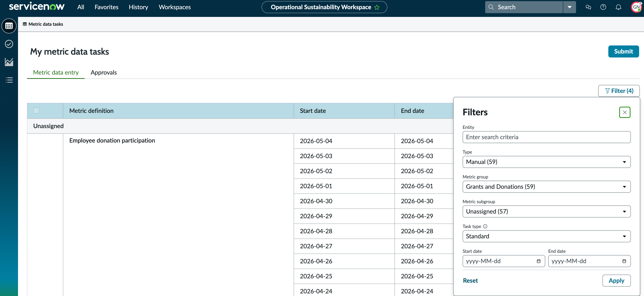This screenshot has height=296, width=644.
Task: Open Metric group dropdown Grants and Donations
Action: point(547,187)
